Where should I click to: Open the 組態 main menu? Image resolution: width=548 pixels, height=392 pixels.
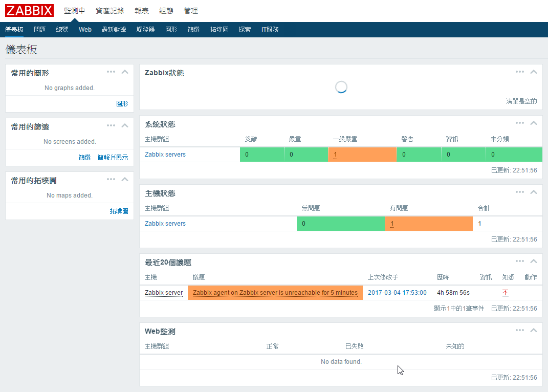click(x=166, y=11)
